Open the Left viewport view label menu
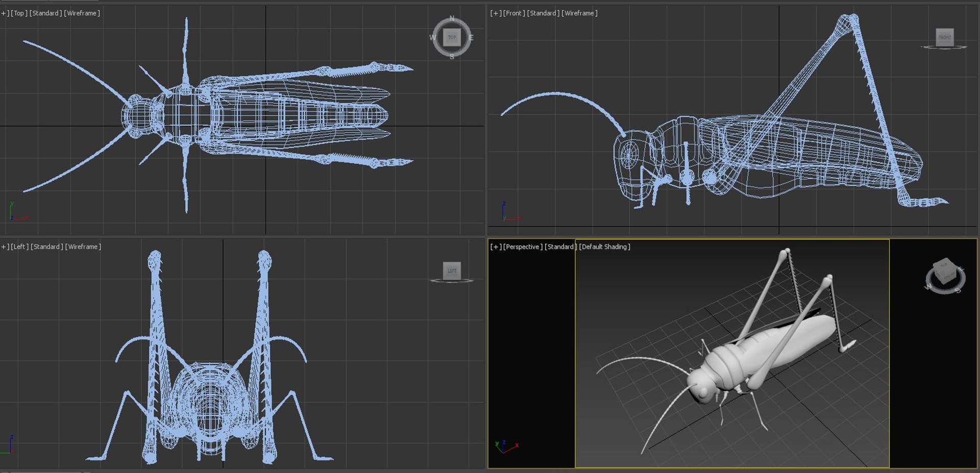The height and width of the screenshot is (473, 980). point(19,247)
